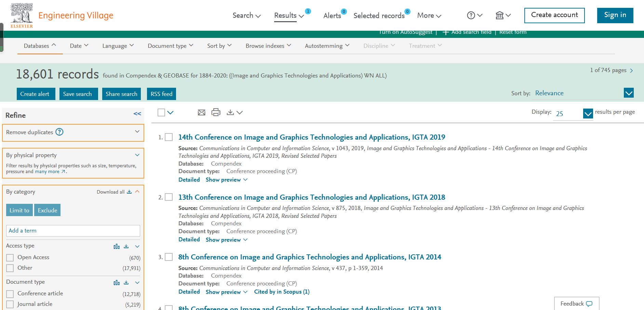Viewport: 644px width, 310px height.
Task: Open Cited by in Scopus (1) link
Action: point(282,292)
